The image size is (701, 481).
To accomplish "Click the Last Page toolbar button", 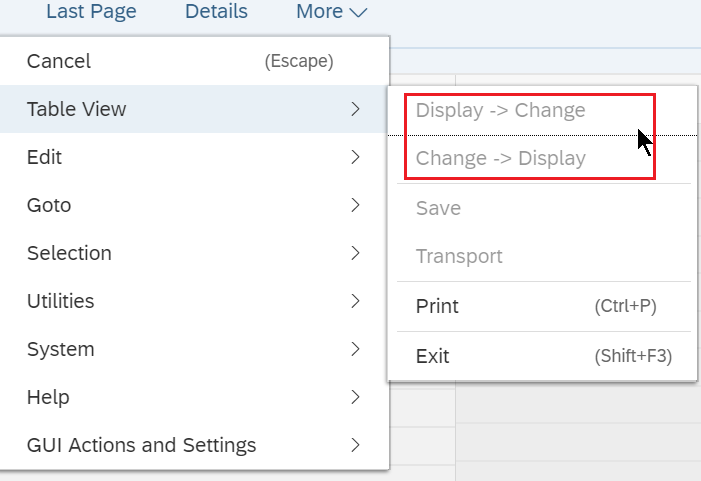I will [91, 12].
